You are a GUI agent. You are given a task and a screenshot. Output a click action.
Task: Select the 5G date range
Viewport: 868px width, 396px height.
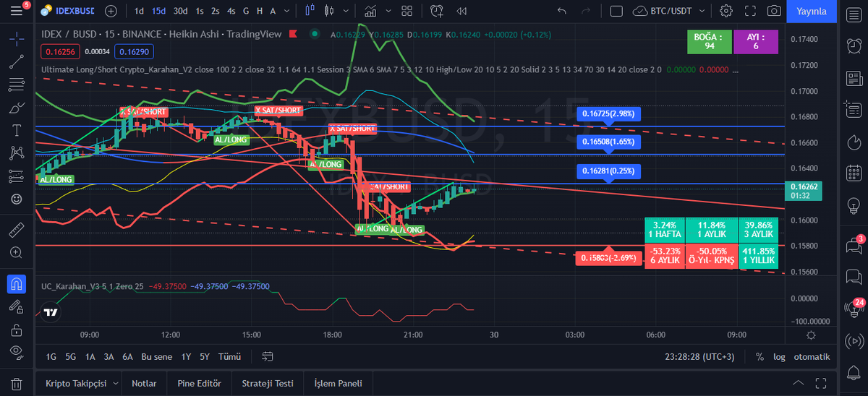70,357
